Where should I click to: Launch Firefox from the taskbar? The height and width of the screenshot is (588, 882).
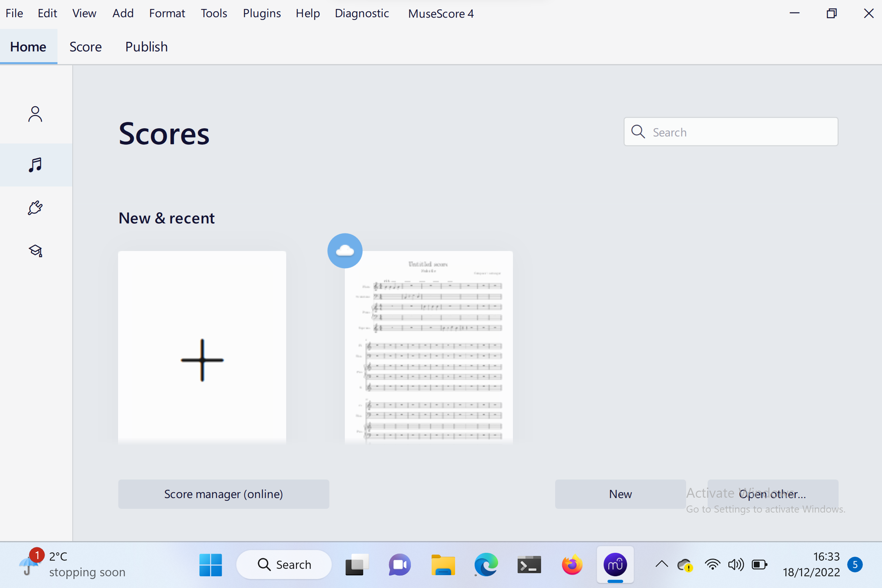click(572, 565)
